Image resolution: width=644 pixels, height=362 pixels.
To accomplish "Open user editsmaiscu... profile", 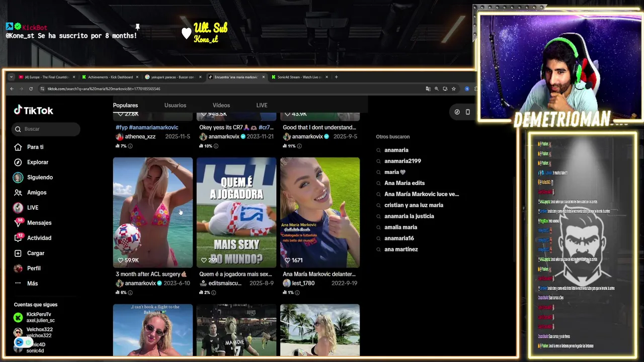I will point(225,283).
